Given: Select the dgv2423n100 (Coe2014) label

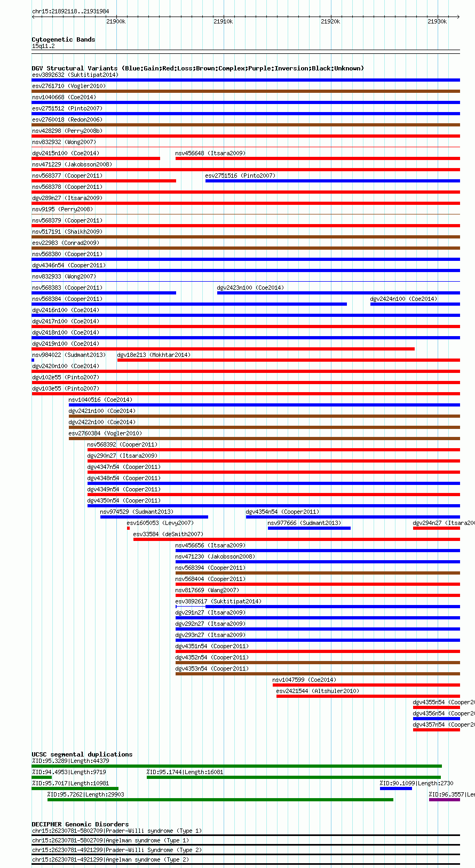Looking at the screenshot, I should click(250, 288).
